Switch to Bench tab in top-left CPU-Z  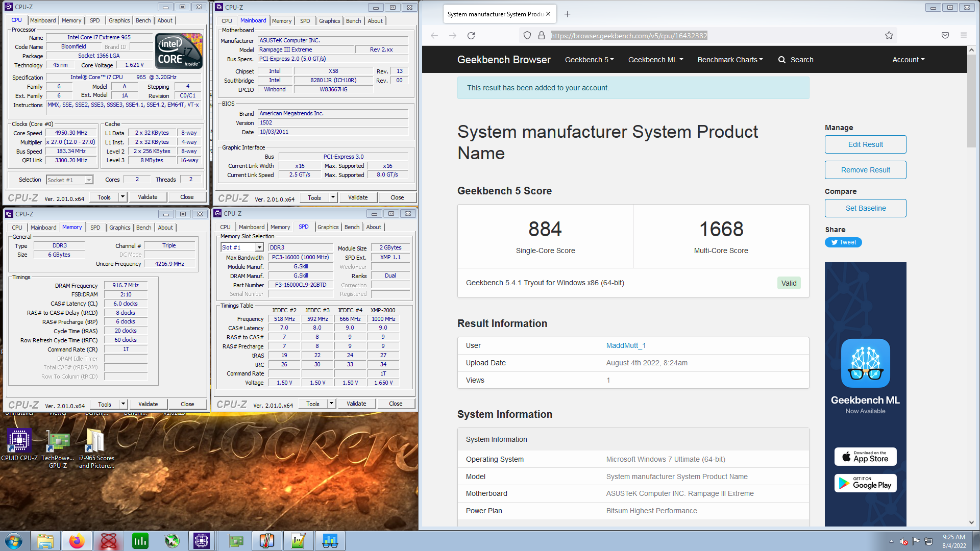[143, 20]
